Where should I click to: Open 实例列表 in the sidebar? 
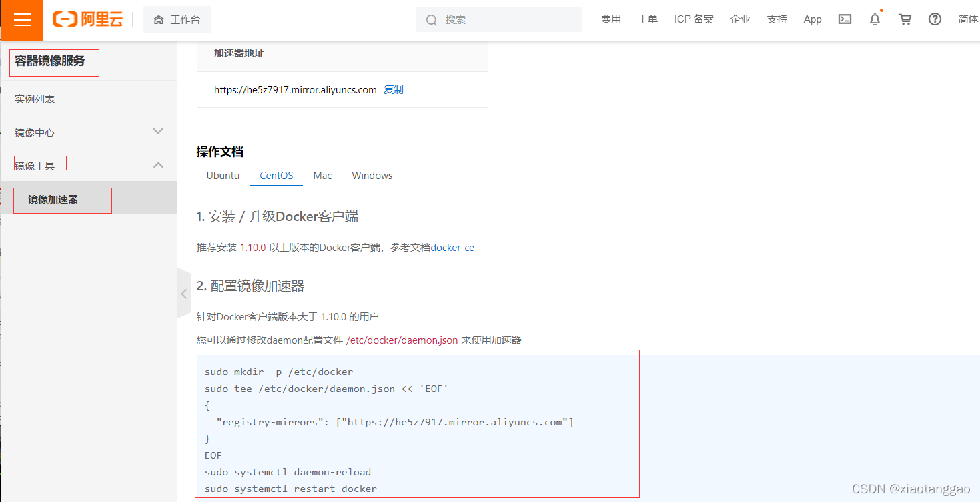[x=35, y=99]
